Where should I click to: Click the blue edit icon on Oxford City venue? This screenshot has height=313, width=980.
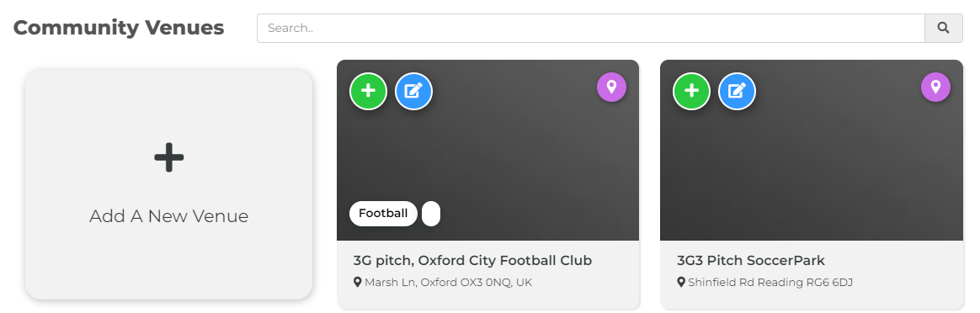point(413,91)
